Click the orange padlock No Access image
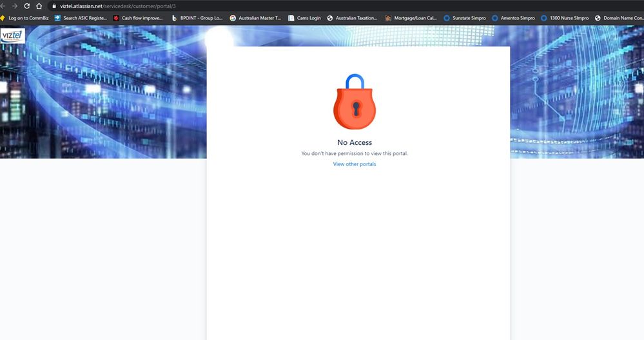 355,102
